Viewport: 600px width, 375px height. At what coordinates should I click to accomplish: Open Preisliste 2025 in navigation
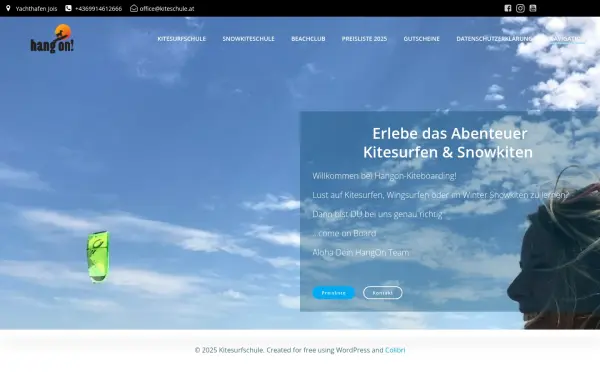364,39
